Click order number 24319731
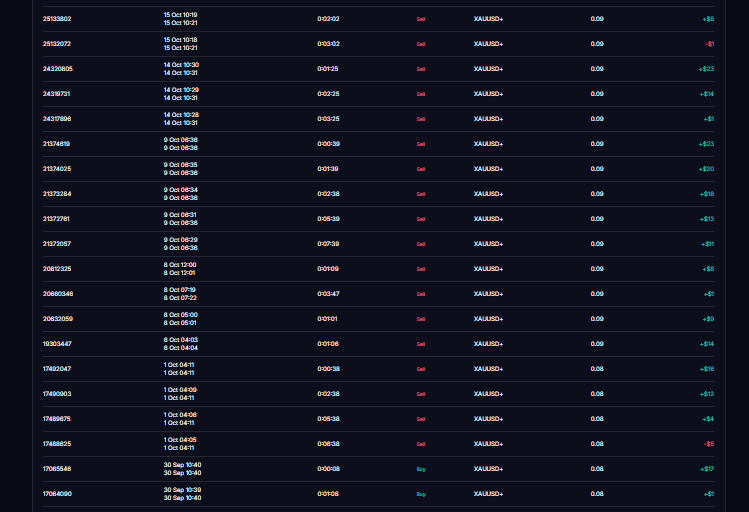The height and width of the screenshot is (512, 749). (57, 94)
